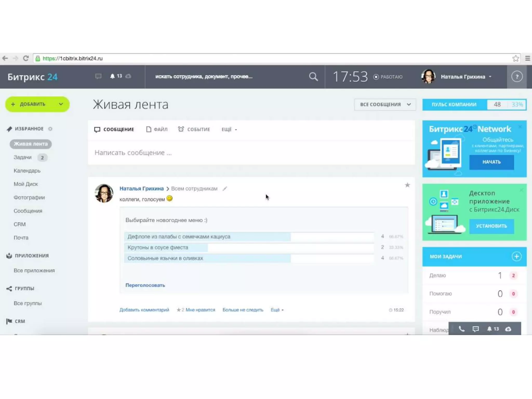
Task: Open the Ещё menu in post composer
Action: 229,129
